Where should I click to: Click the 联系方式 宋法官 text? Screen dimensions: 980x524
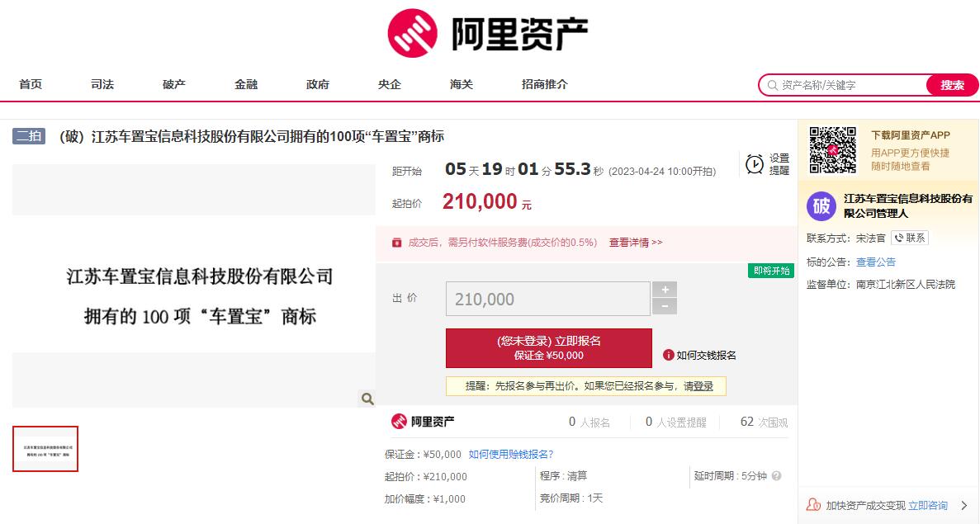(x=845, y=238)
